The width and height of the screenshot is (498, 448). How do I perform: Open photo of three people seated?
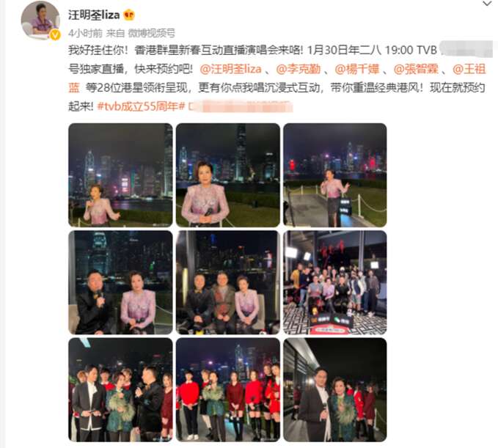pyautogui.click(x=228, y=282)
